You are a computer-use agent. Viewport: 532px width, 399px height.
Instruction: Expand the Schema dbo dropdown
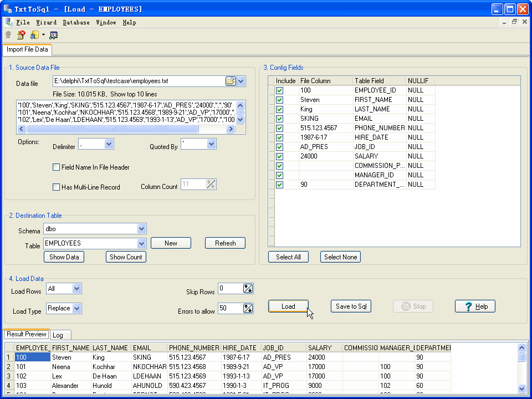[141, 229]
